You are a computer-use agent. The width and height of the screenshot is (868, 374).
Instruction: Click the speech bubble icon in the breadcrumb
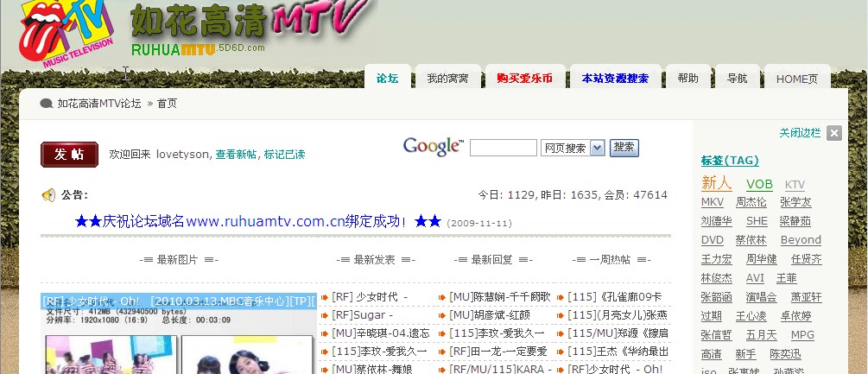tap(47, 104)
